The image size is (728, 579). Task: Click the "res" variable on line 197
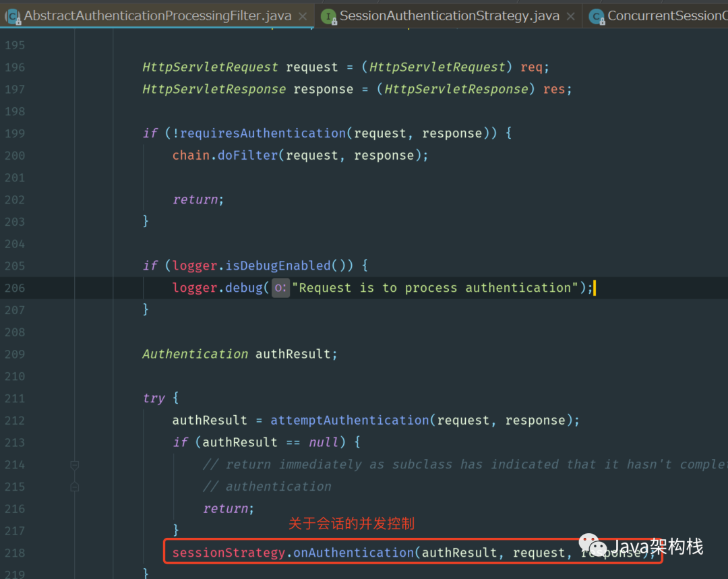(x=554, y=89)
